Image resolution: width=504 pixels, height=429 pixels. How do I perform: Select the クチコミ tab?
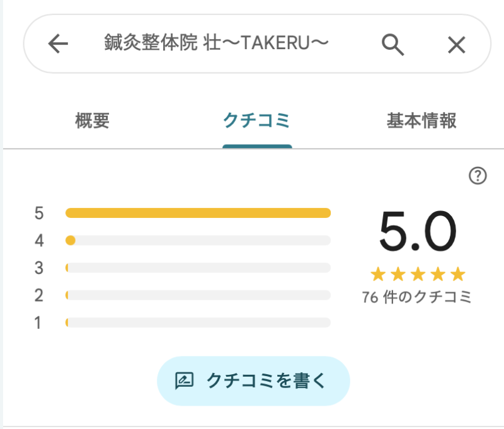257,121
